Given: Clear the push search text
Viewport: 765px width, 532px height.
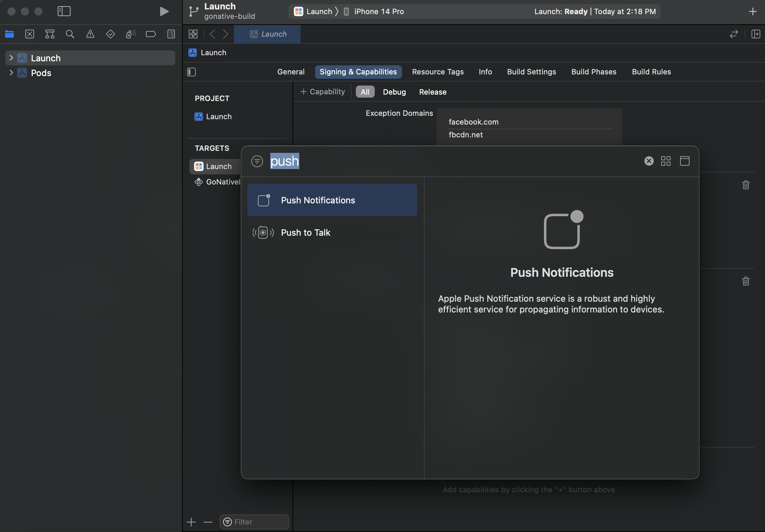Looking at the screenshot, I should click(649, 161).
